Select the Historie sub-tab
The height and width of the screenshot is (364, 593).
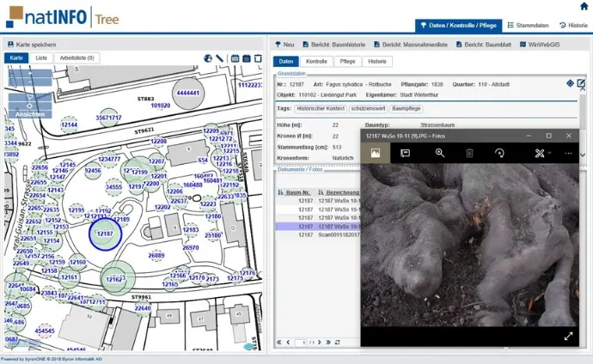click(x=377, y=61)
